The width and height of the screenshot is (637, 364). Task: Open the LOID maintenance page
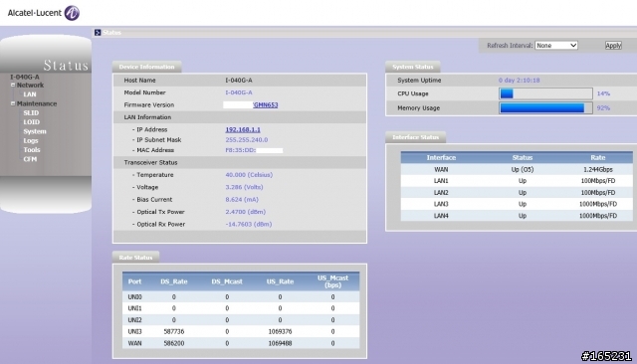point(31,122)
